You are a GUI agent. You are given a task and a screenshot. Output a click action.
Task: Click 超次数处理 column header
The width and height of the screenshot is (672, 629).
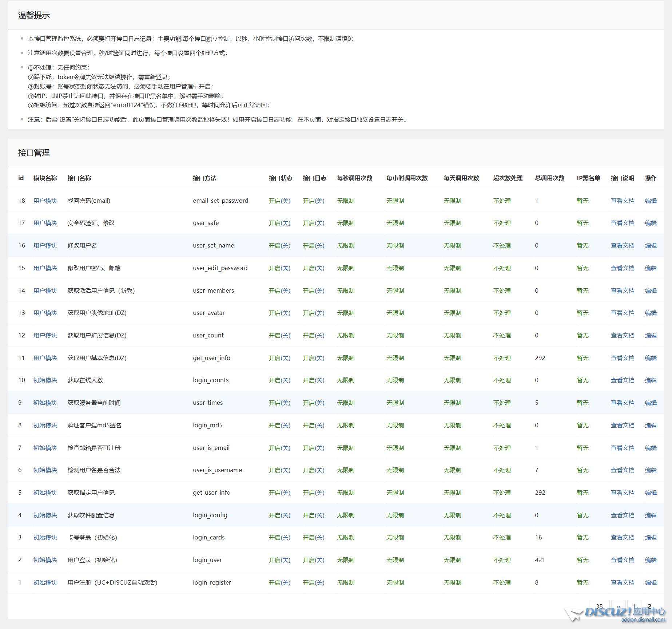pyautogui.click(x=508, y=178)
